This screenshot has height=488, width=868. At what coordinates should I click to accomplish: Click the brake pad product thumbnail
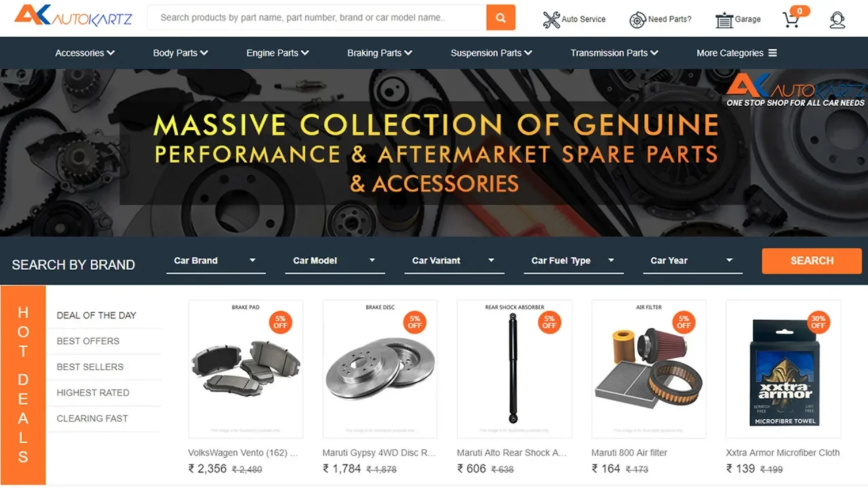coord(245,369)
